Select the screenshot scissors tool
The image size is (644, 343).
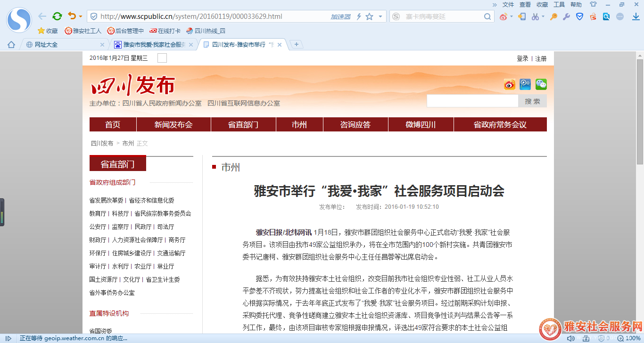pos(535,16)
